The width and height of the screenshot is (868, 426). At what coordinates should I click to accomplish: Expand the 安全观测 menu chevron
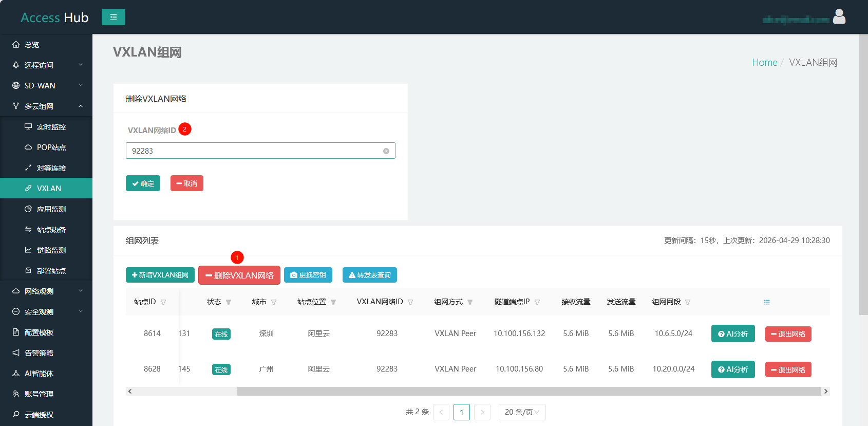81,311
